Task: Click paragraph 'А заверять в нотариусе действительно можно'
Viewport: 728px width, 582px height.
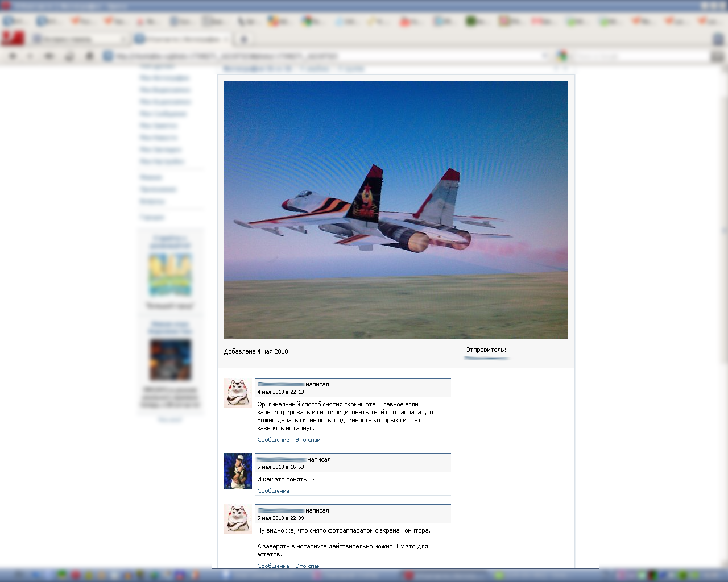Action: click(343, 550)
